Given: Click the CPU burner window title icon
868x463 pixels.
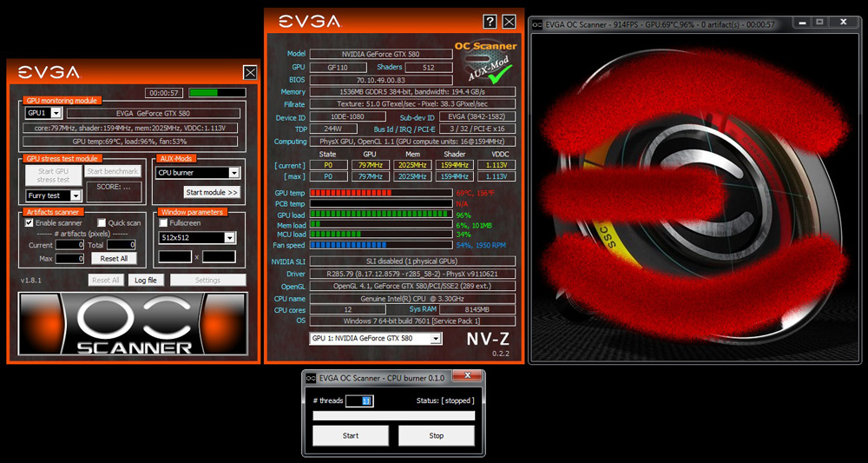Looking at the screenshot, I should [x=311, y=378].
